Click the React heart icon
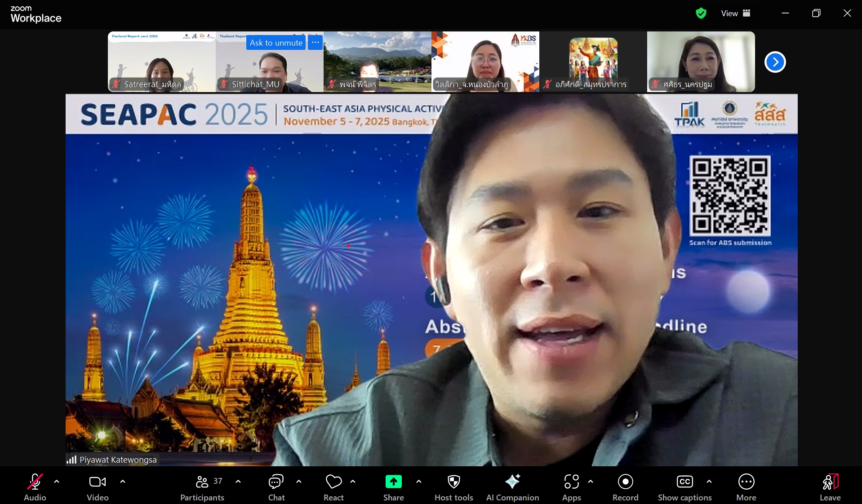This screenshot has width=862, height=504. [333, 486]
